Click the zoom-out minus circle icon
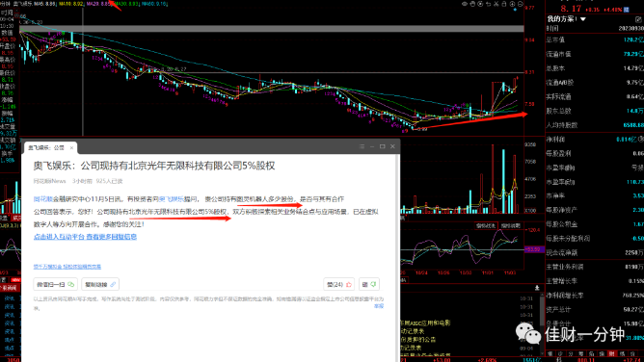Viewport: 644px width, 362px height. 521,4
